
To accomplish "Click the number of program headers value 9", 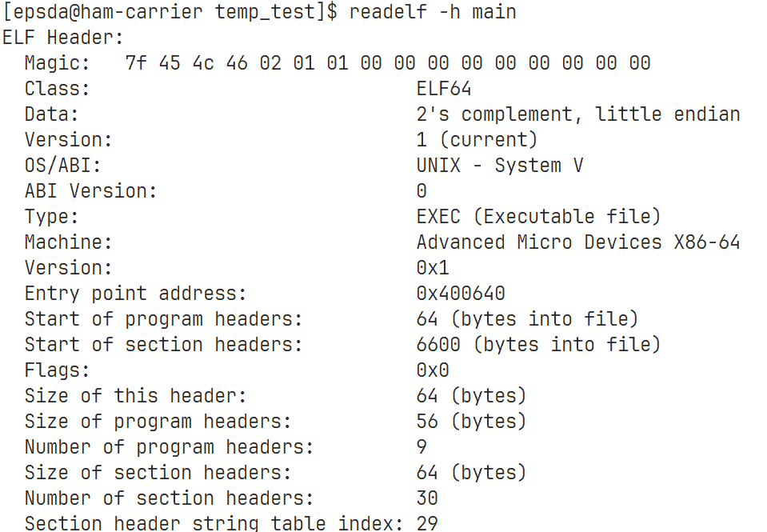I will pyautogui.click(x=421, y=446).
